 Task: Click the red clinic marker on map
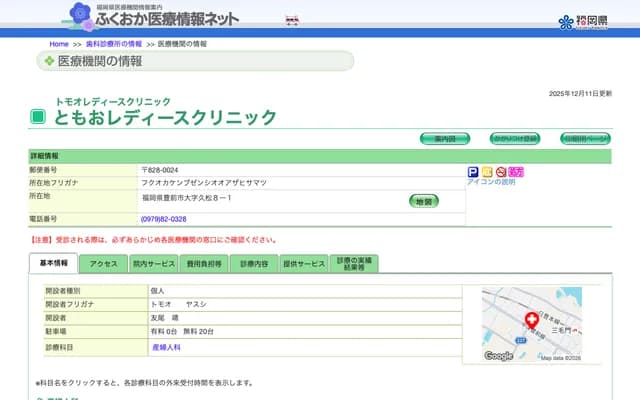click(531, 319)
